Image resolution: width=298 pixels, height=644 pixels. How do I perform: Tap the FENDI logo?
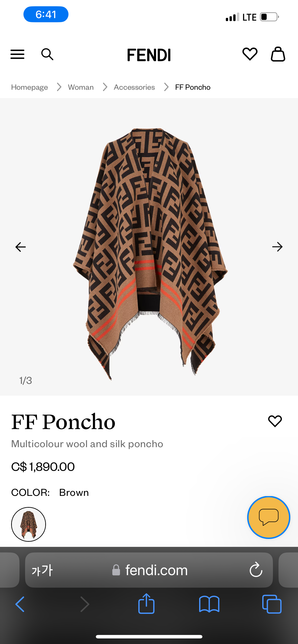(149, 55)
